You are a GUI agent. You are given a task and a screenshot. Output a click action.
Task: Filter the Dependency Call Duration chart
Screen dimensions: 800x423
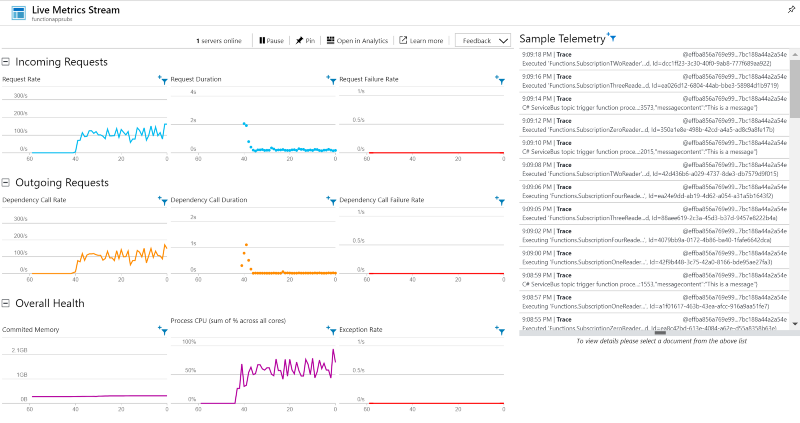click(x=331, y=201)
